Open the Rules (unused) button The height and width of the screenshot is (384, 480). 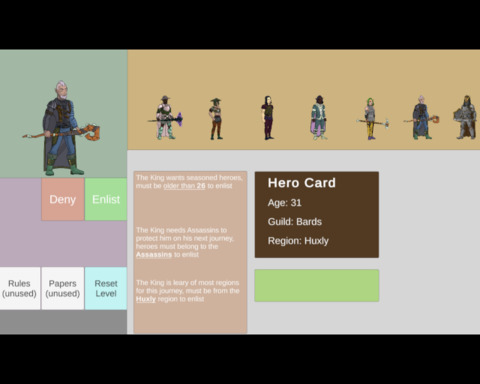(x=20, y=288)
